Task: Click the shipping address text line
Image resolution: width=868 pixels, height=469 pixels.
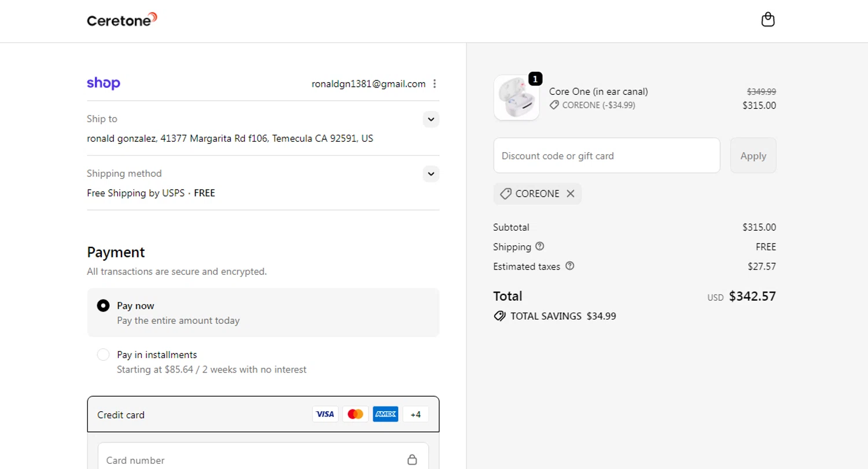Action: [230, 139]
